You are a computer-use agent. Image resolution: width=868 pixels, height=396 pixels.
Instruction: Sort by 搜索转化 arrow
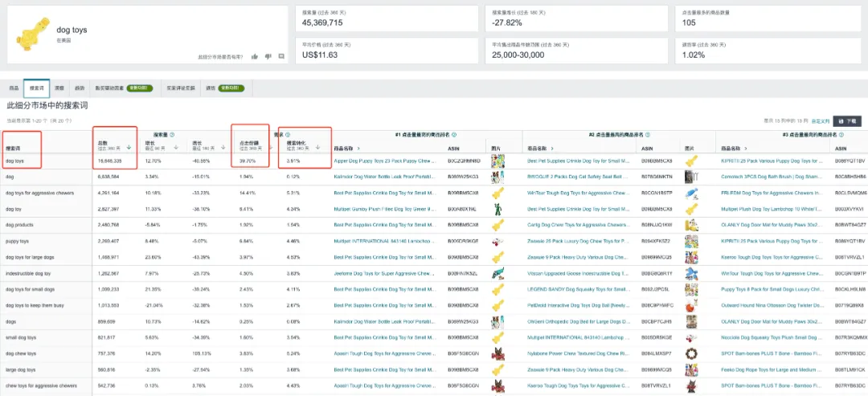[x=317, y=147]
